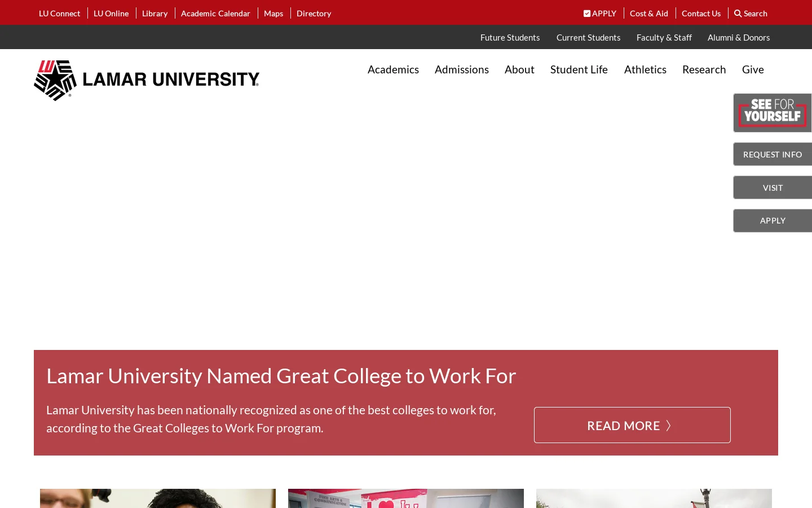
Task: Open the Fine Arts & Communication building card
Action: (x=406, y=498)
